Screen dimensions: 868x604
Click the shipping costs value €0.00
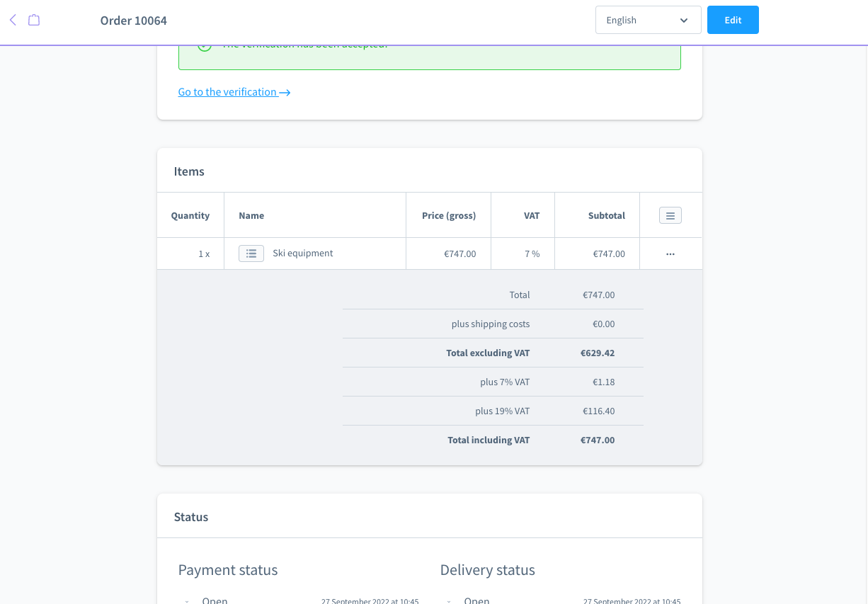(x=604, y=324)
